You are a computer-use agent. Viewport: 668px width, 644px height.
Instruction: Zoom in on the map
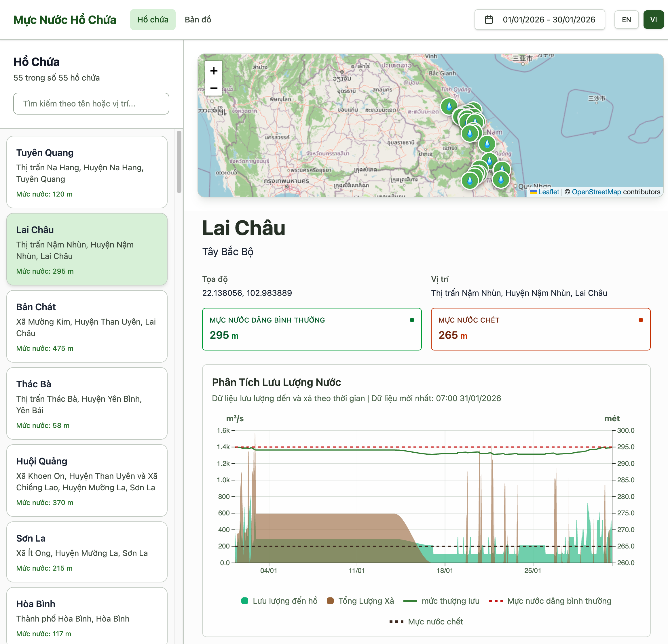(x=214, y=71)
